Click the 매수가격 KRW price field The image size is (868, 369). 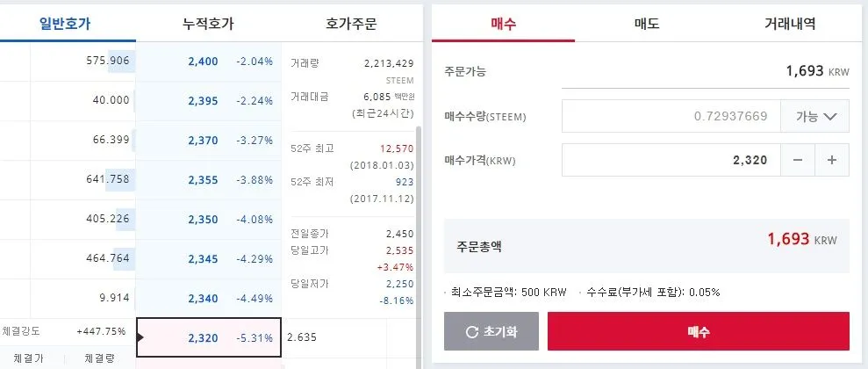(x=671, y=160)
